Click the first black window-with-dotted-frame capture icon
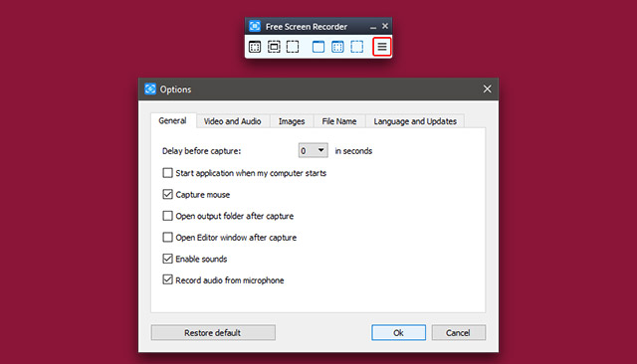This screenshot has height=364, width=637. 255,47
